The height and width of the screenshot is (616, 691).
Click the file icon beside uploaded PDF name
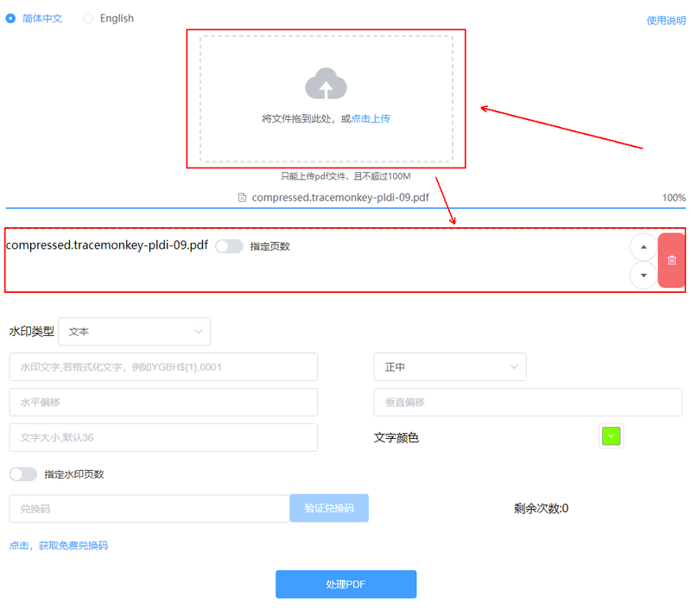[x=242, y=198]
